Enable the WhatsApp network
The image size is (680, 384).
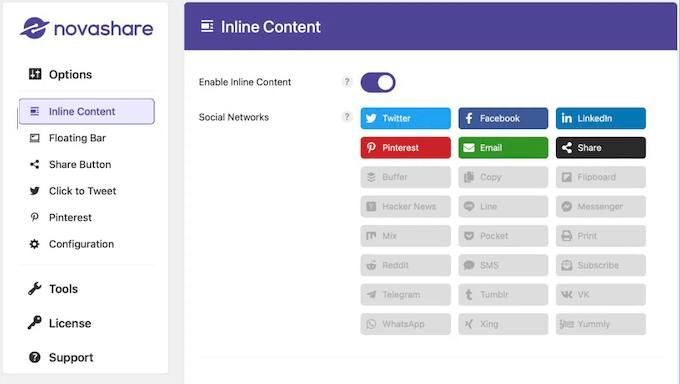coord(405,324)
